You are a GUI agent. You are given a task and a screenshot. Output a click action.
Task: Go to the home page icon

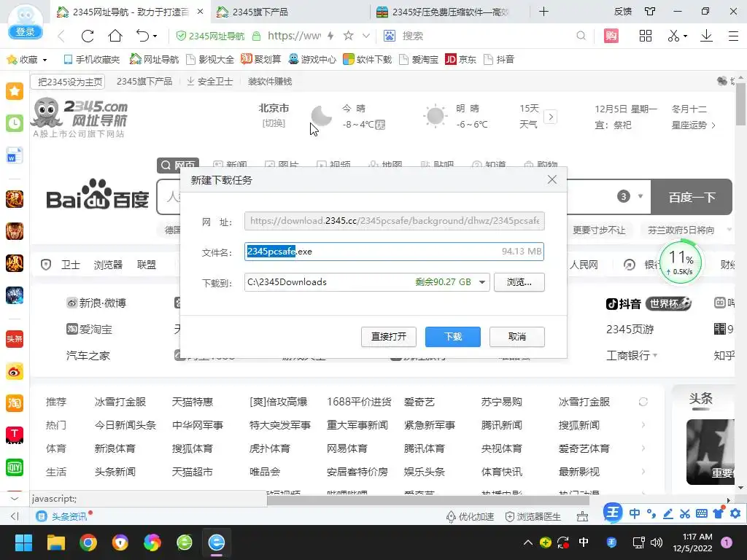point(115,36)
